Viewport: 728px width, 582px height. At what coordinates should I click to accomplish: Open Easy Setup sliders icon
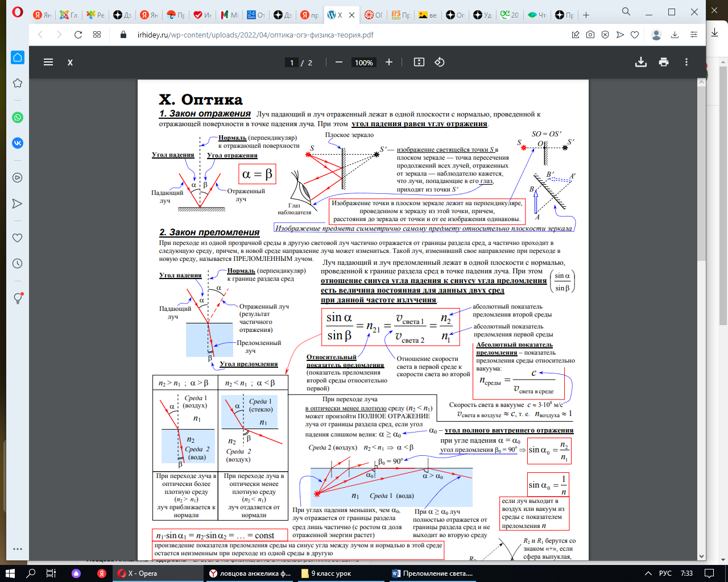pos(694,35)
